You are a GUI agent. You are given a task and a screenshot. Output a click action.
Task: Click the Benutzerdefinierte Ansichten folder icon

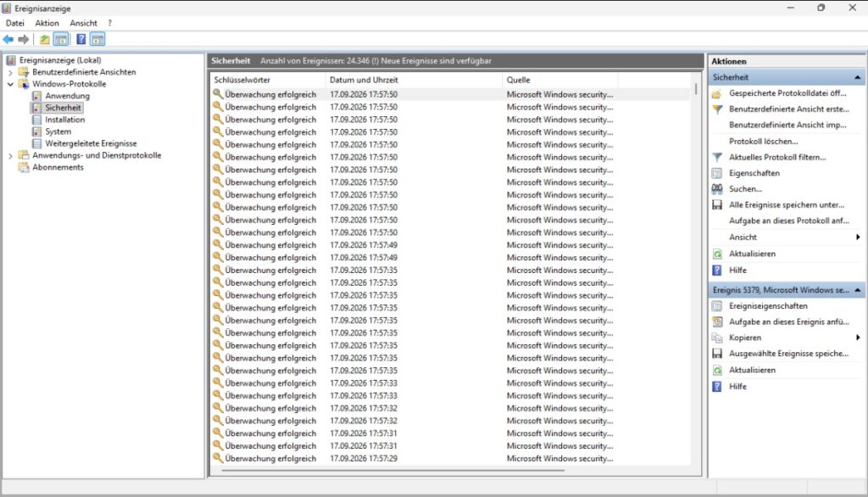(23, 72)
